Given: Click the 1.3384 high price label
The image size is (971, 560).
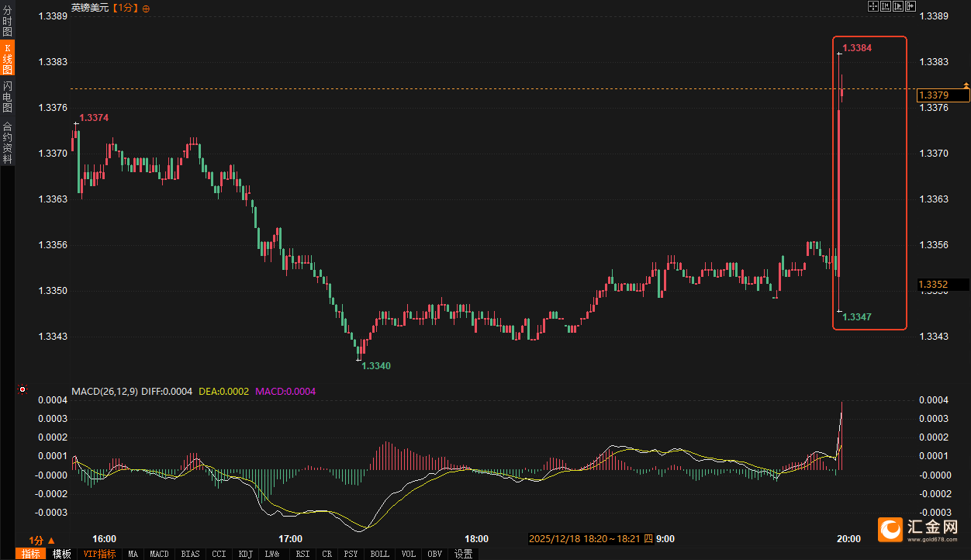Looking at the screenshot, I should coord(858,48).
